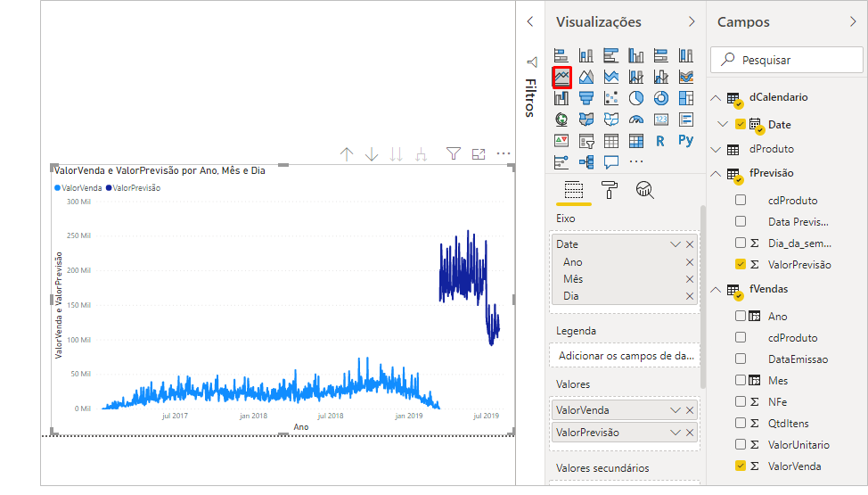
Task: Remove Mês from the axis hierarchy
Action: click(x=690, y=279)
